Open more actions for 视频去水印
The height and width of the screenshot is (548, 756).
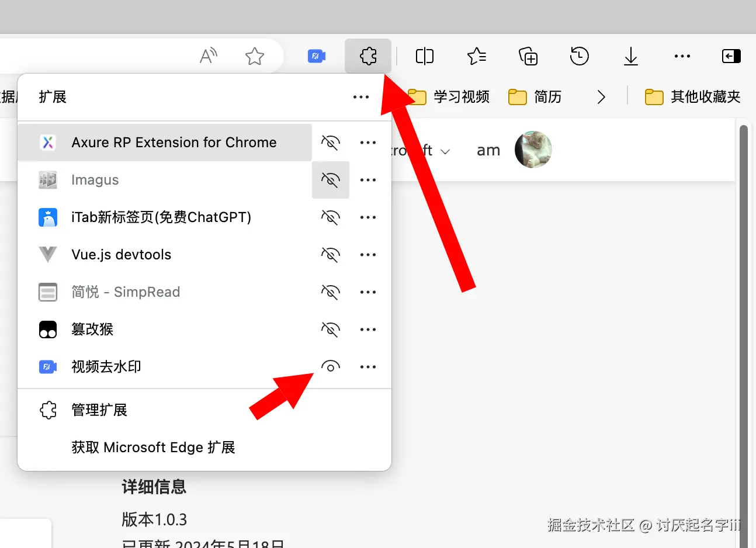coord(368,367)
